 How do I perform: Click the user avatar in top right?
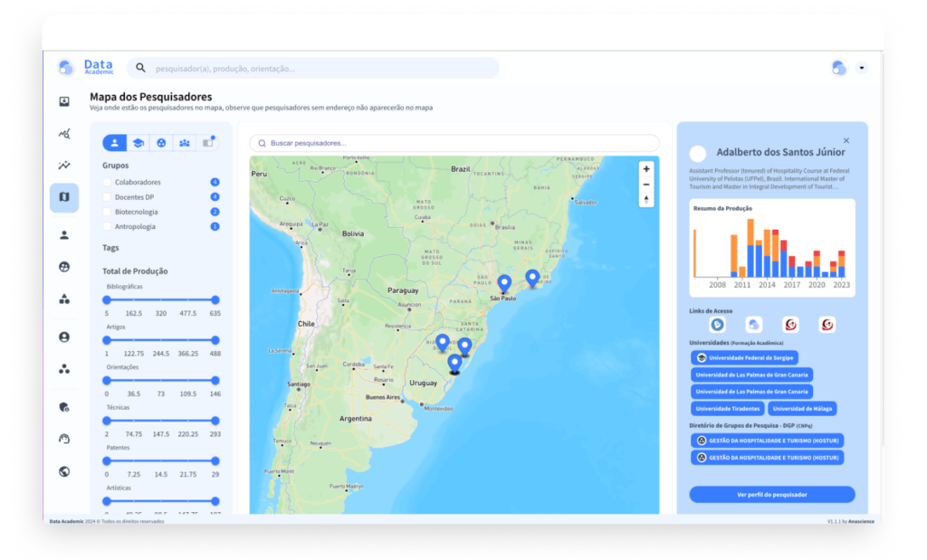(838, 68)
